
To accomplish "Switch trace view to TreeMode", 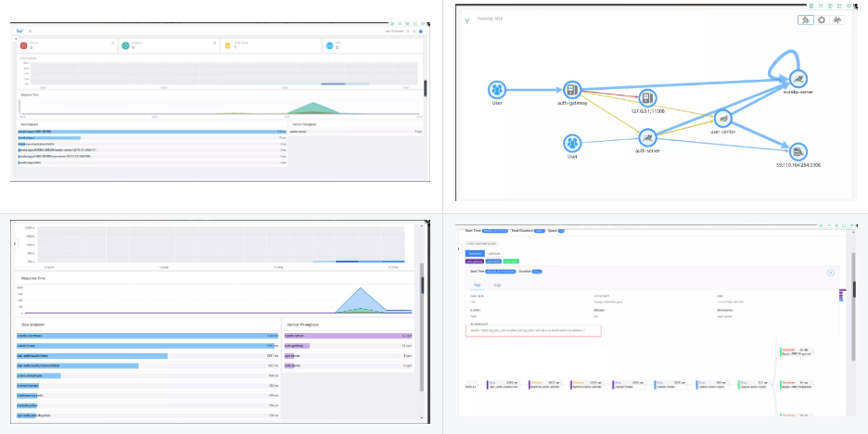I will [475, 253].
